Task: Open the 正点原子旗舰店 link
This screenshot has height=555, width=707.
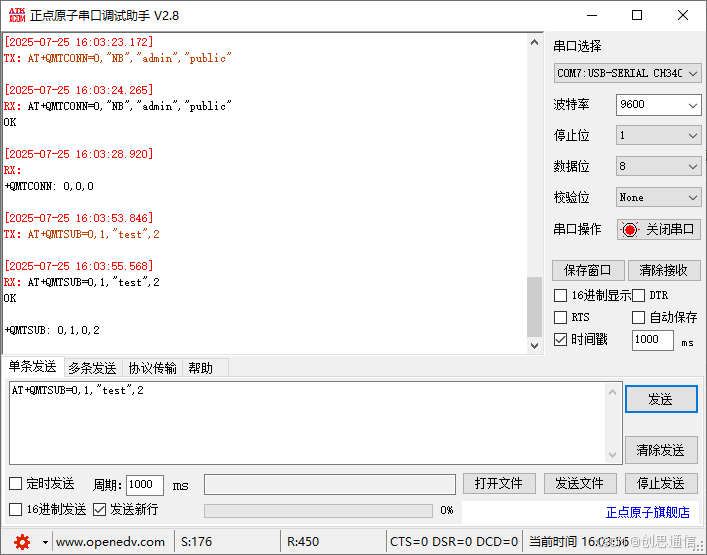Action: 648,513
